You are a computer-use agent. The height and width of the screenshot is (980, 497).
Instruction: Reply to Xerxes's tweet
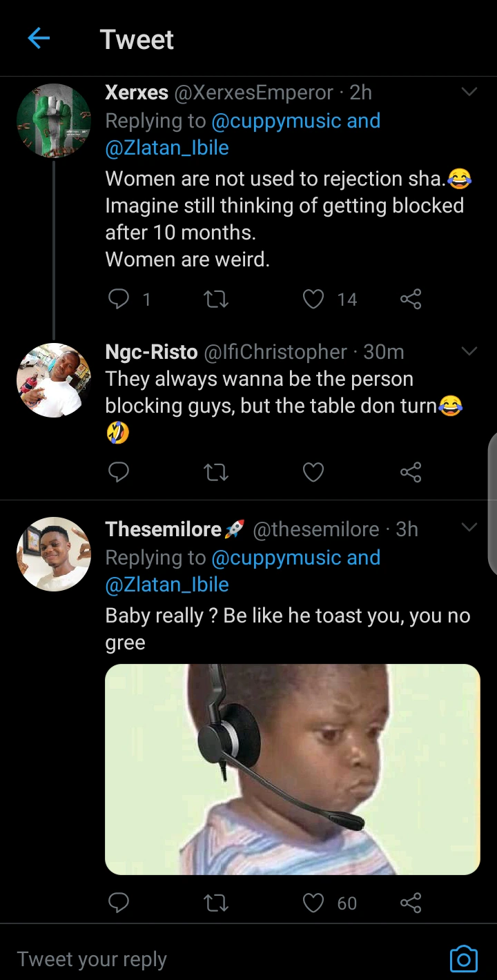click(119, 299)
